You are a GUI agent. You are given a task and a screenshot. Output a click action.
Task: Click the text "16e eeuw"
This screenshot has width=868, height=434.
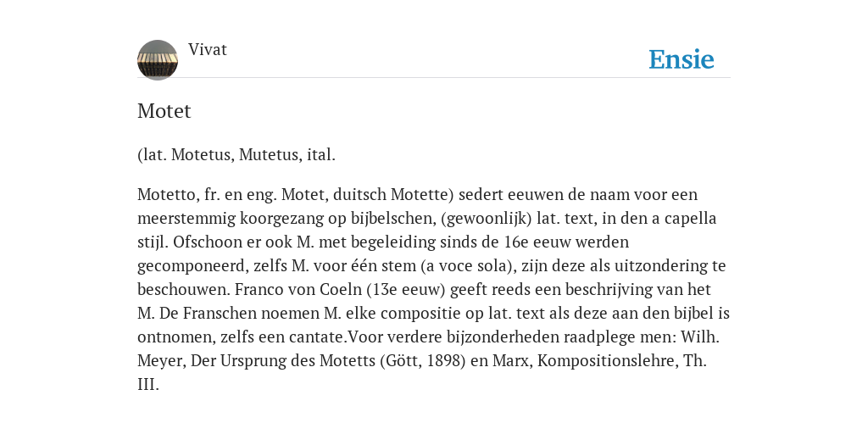567,242
